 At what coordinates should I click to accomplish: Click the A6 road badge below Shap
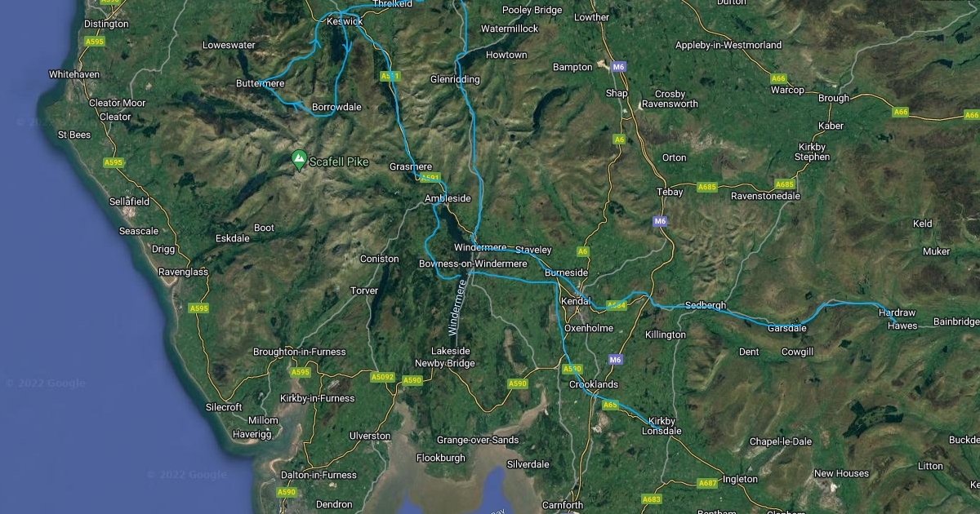[619, 140]
